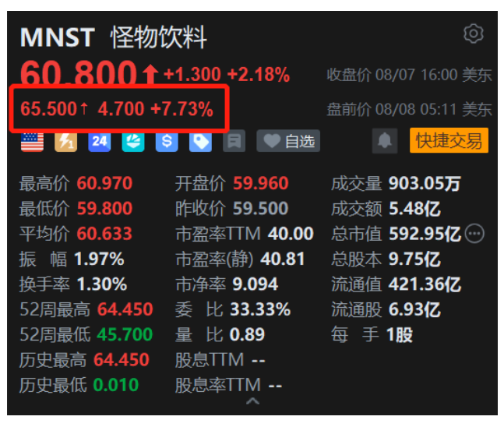Screen dimensions: 504x427
Task: Click the 股息TTM row
Action: coord(220,360)
